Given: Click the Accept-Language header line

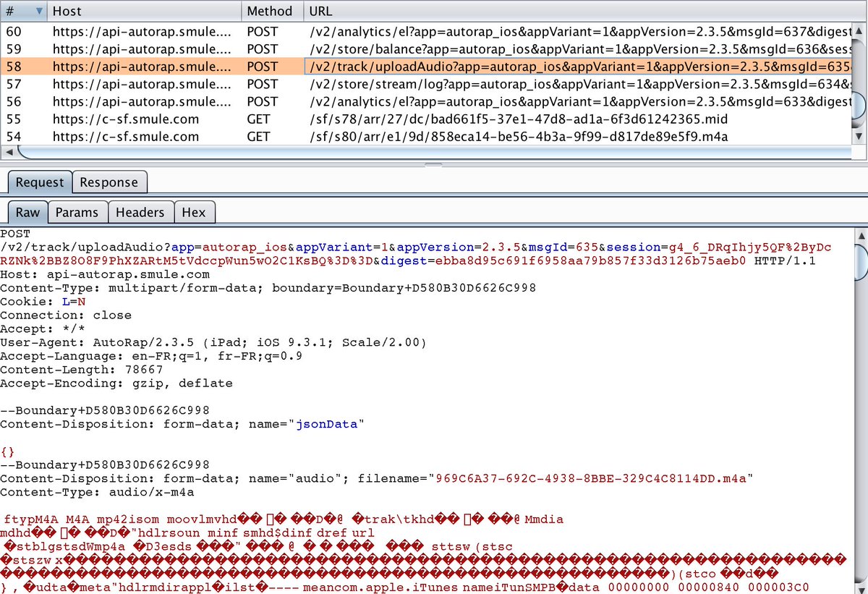Looking at the screenshot, I should pyautogui.click(x=151, y=356).
